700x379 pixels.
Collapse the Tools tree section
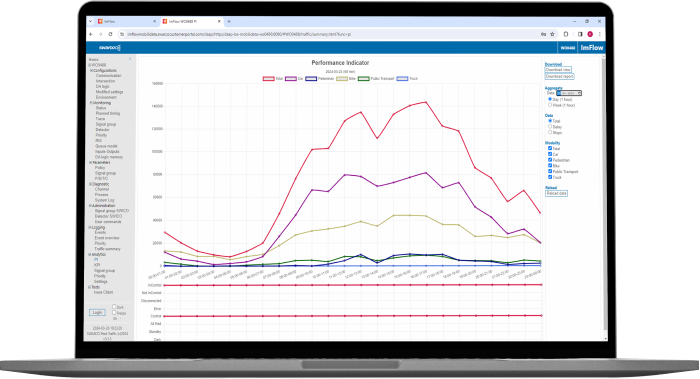pyautogui.click(x=90, y=287)
